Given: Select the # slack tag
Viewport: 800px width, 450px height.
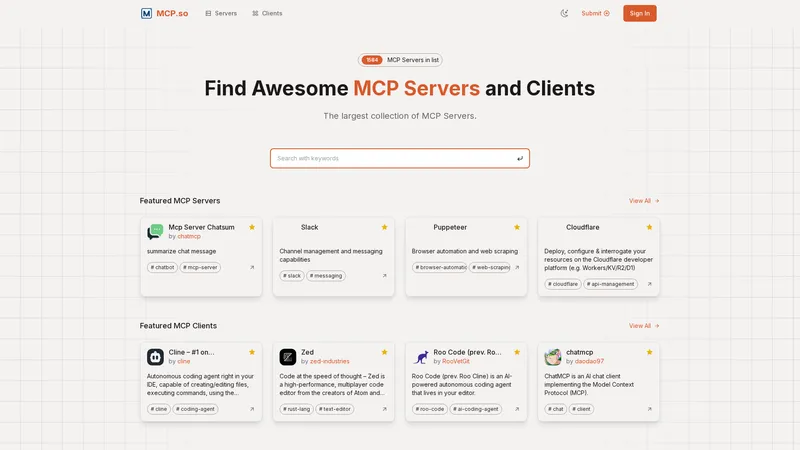Looking at the screenshot, I should pyautogui.click(x=292, y=276).
